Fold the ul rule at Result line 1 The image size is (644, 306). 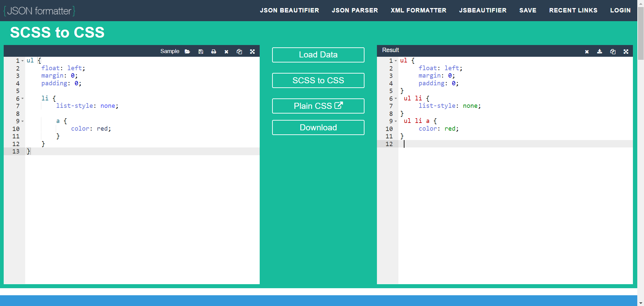pyautogui.click(x=396, y=61)
